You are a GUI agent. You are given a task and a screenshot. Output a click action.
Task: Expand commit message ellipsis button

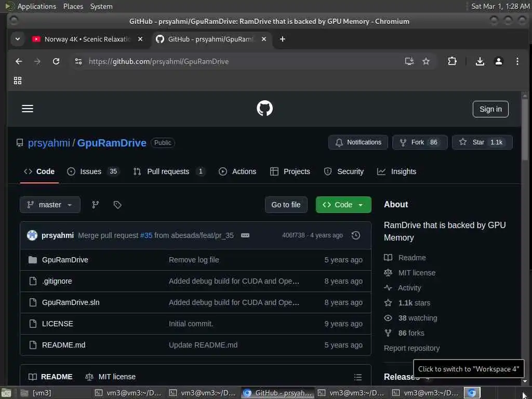[245, 235]
